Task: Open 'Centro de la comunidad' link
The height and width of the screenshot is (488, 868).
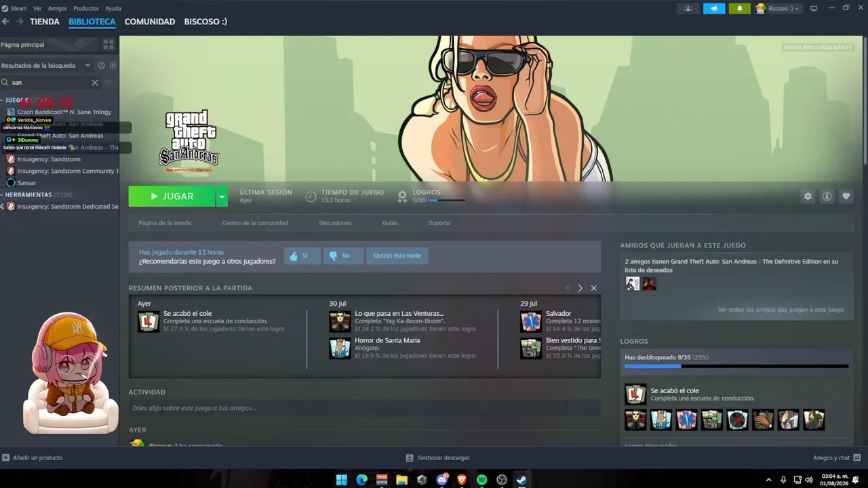Action: click(255, 223)
